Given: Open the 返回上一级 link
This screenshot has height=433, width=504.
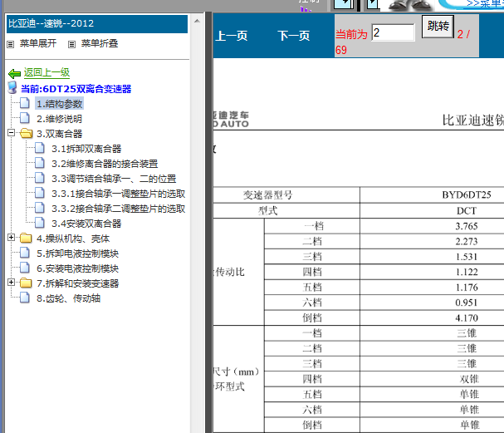Looking at the screenshot, I should coord(47,72).
